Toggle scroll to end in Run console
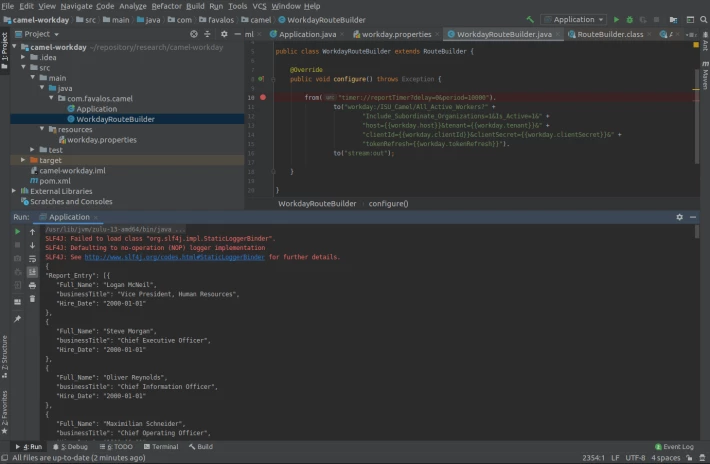This screenshot has width=710, height=464. (32, 272)
